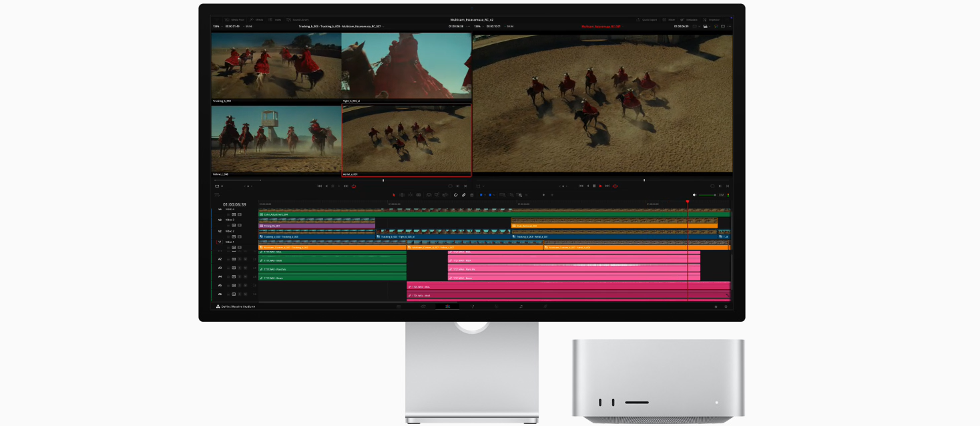
Task: Adjust the green volume slider
Action: pyautogui.click(x=708, y=195)
